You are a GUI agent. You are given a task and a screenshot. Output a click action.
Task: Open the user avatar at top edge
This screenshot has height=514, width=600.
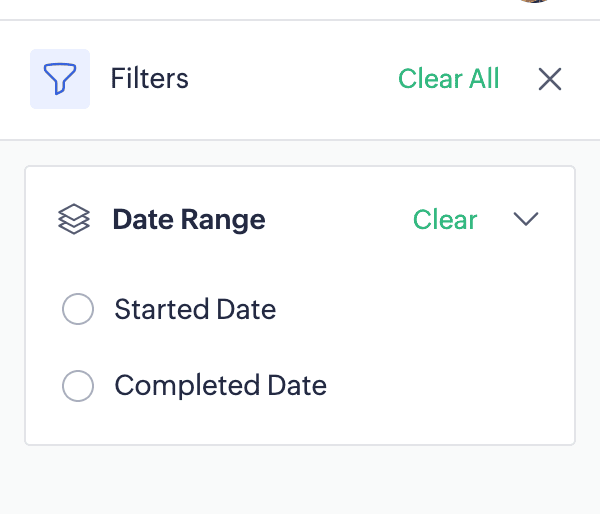[x=535, y=2]
